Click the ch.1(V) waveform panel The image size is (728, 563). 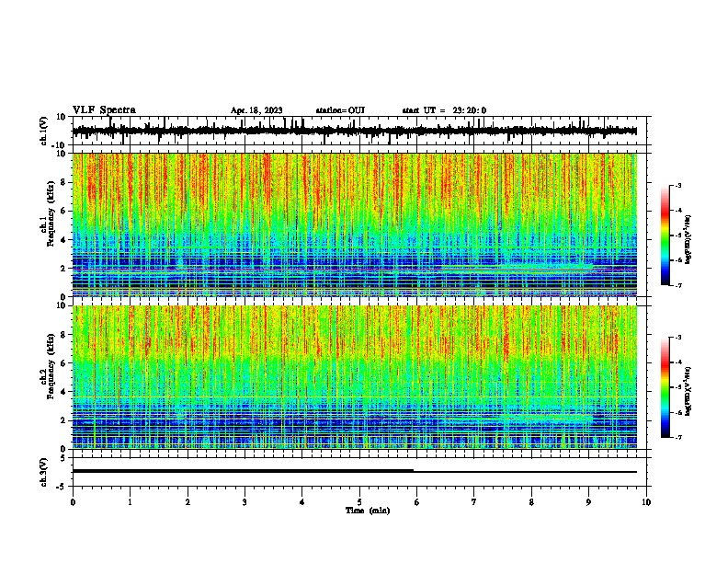pyautogui.click(x=361, y=131)
